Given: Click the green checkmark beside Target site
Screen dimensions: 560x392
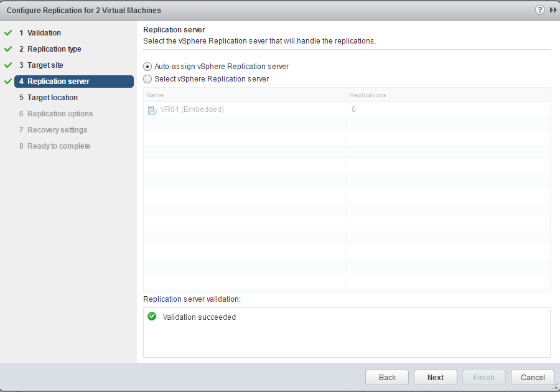Looking at the screenshot, I should coord(8,65).
